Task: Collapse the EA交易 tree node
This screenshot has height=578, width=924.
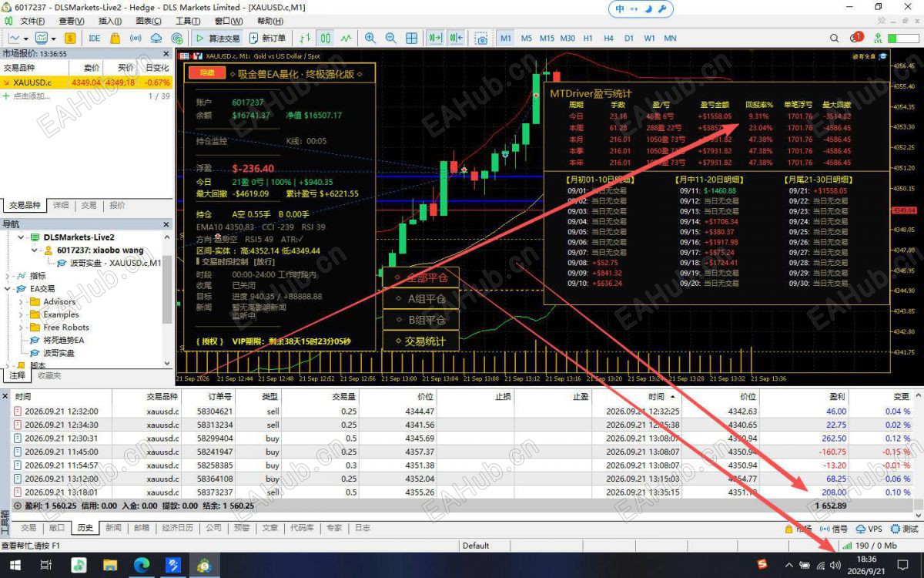Action: (7, 289)
